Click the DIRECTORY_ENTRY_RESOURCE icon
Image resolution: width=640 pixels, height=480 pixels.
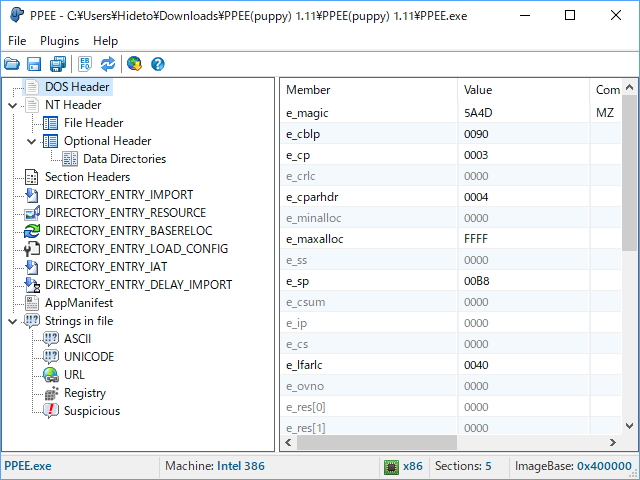[x=32, y=213]
